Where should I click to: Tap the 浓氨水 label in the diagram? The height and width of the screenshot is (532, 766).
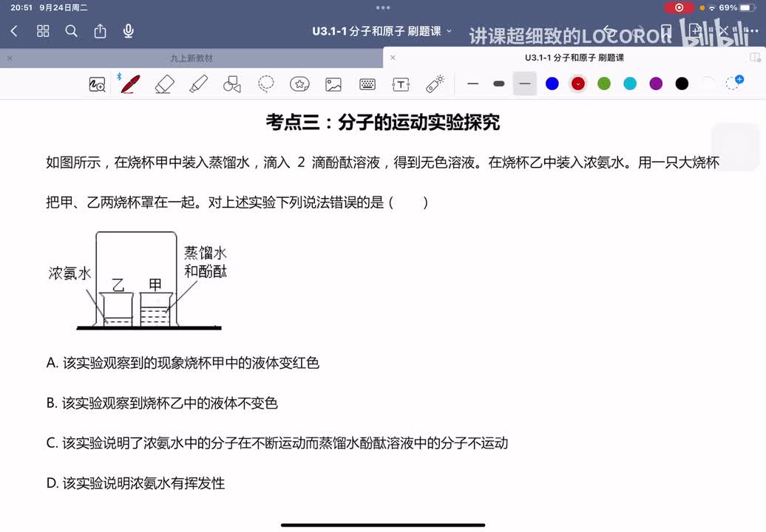(x=70, y=273)
